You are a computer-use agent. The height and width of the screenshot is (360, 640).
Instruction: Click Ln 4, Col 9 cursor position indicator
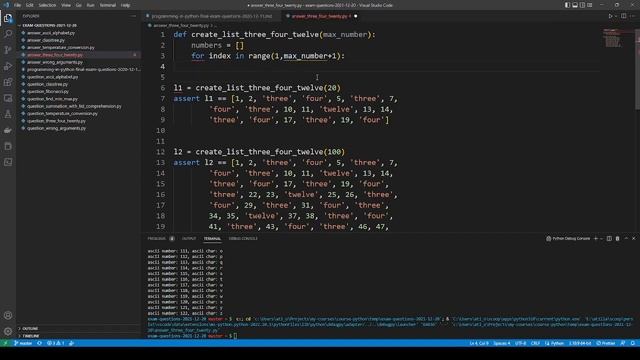pos(478,343)
